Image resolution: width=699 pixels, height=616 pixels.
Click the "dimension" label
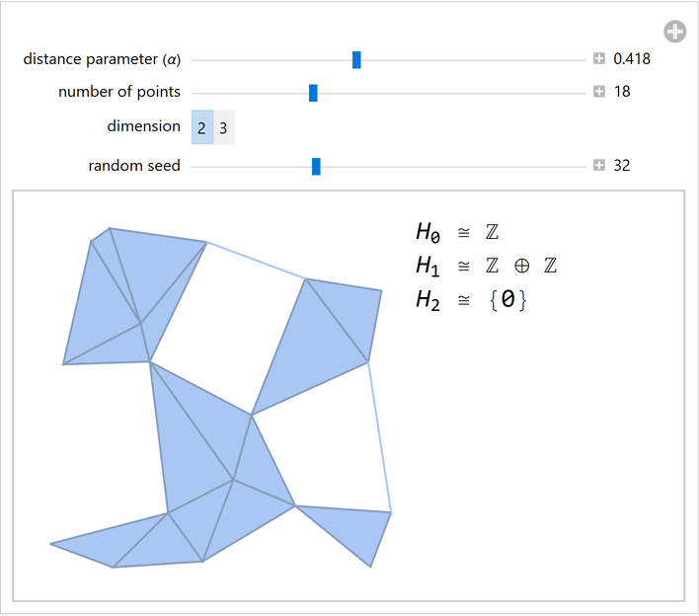tap(144, 126)
